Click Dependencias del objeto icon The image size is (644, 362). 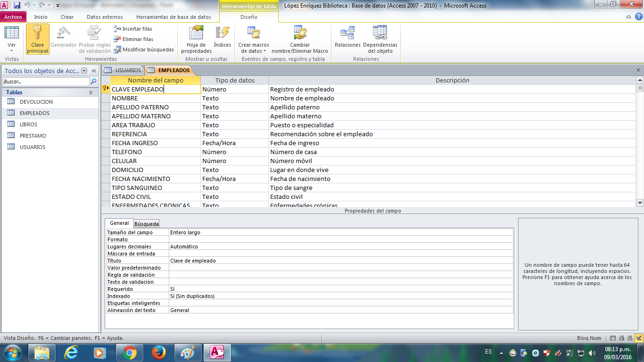click(x=380, y=34)
